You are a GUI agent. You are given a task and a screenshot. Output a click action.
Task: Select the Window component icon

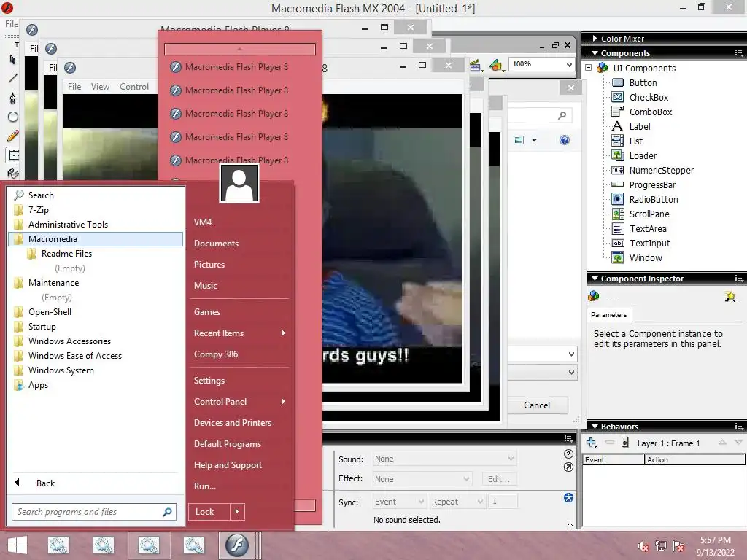(617, 258)
